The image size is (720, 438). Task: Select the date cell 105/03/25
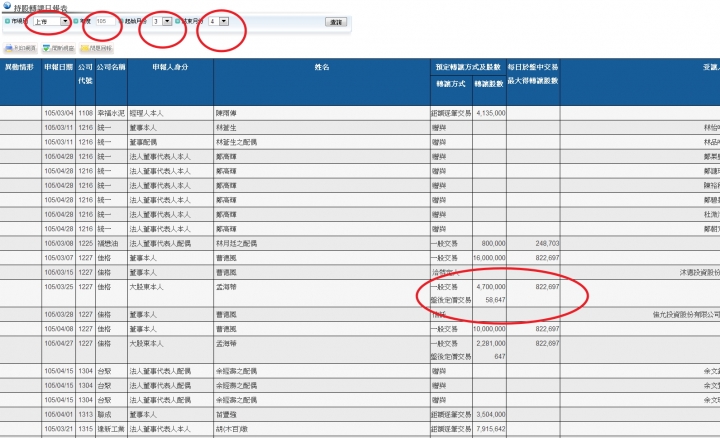[59, 287]
